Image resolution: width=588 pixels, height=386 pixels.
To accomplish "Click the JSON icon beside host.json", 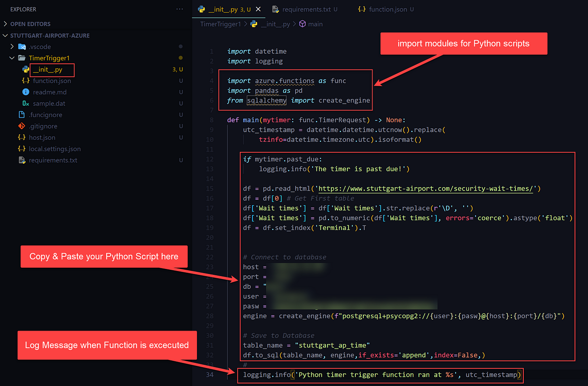I will pos(22,137).
